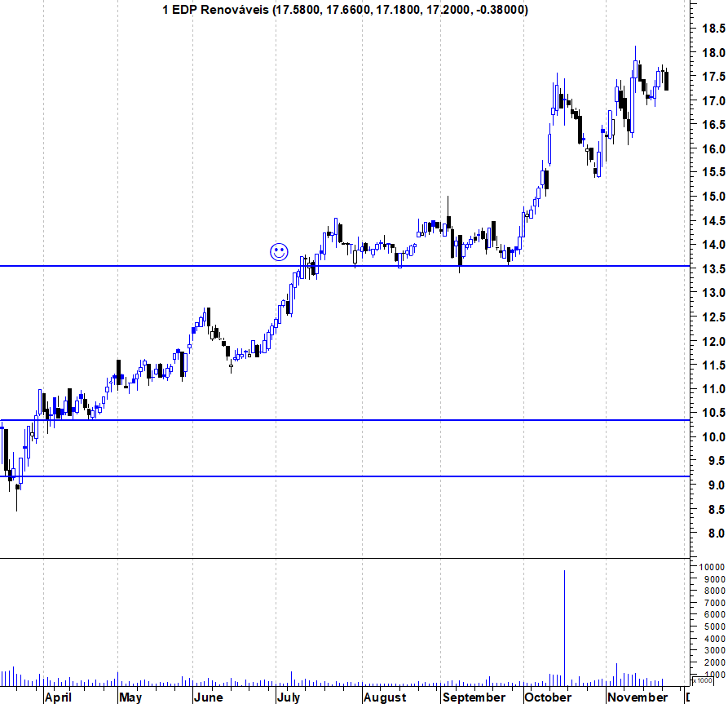The width and height of the screenshot is (728, 704).
Task: Click the x1000 volume scale tag
Action: (703, 680)
